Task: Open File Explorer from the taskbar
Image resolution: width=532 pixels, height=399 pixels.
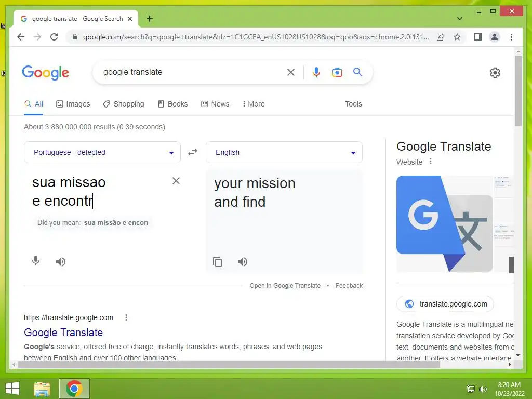Action: (42, 389)
